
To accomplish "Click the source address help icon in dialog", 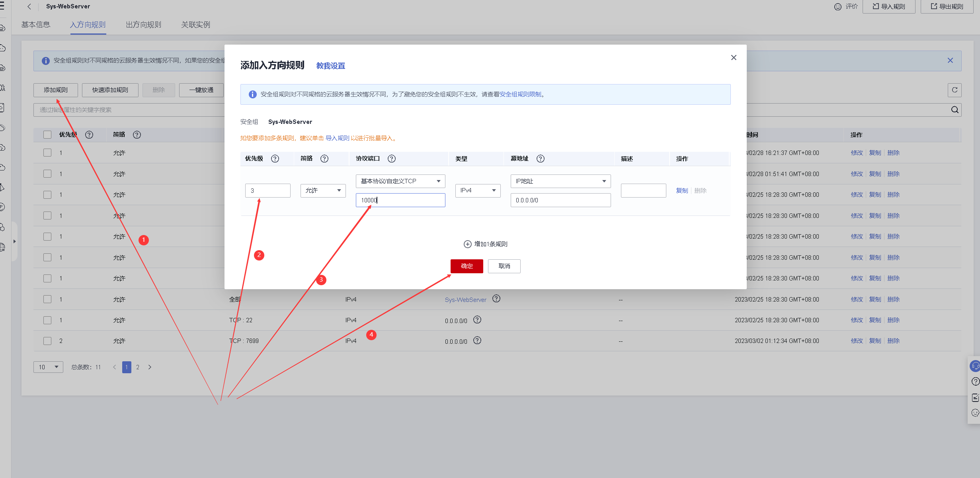I will tap(540, 159).
